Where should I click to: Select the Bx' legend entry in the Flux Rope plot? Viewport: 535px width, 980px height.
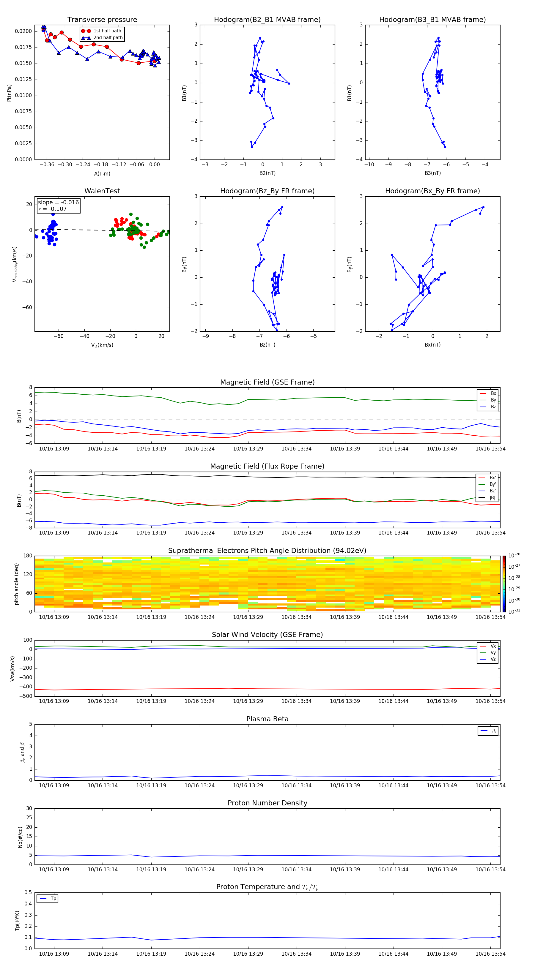tap(487, 478)
